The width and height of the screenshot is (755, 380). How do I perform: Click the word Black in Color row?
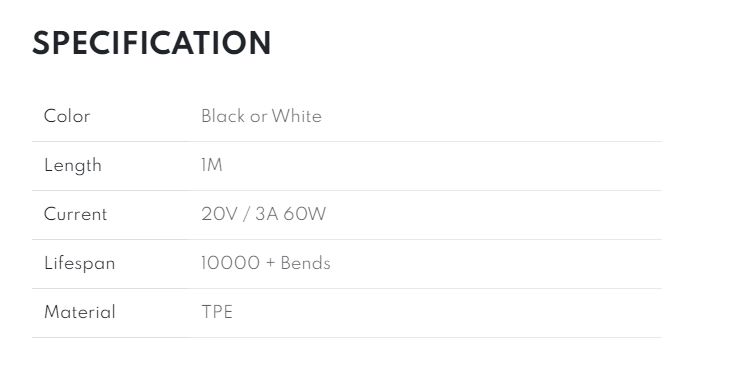pos(223,117)
